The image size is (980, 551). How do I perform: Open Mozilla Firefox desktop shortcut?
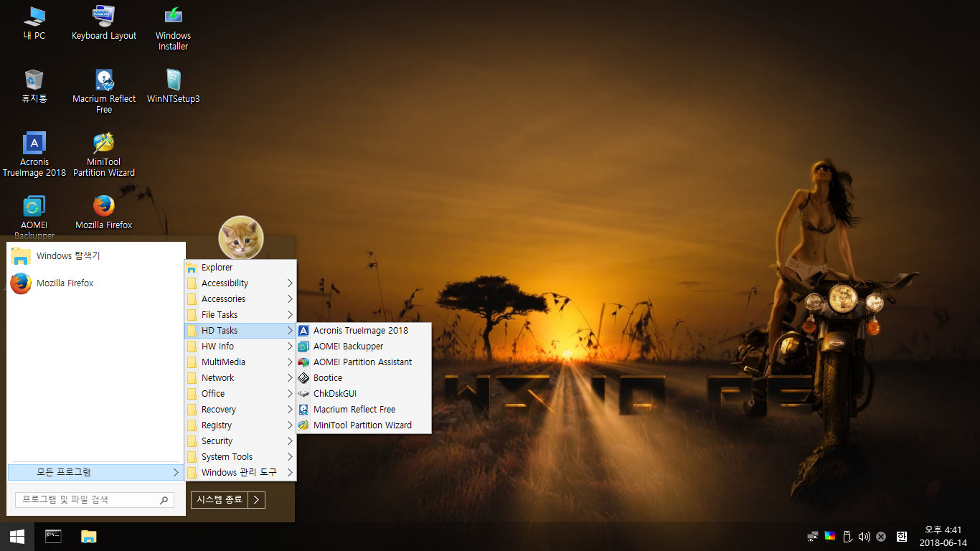tap(104, 212)
